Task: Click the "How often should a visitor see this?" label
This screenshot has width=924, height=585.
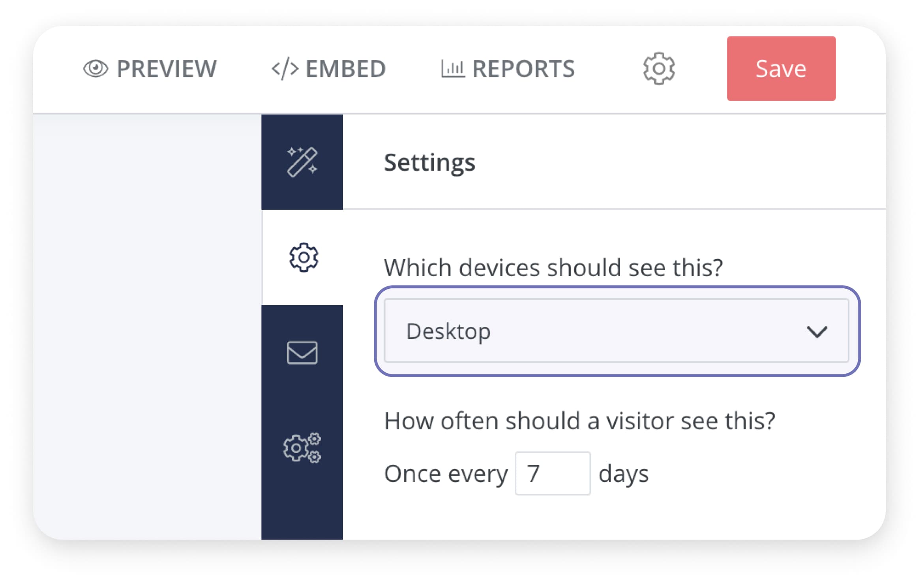Action: [x=579, y=421]
